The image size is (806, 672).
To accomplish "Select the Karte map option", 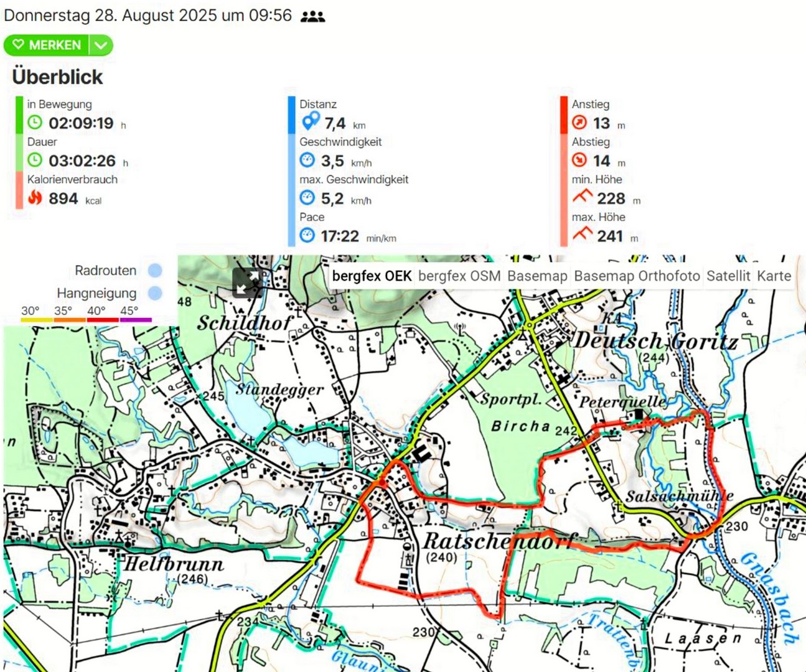I will 774,276.
